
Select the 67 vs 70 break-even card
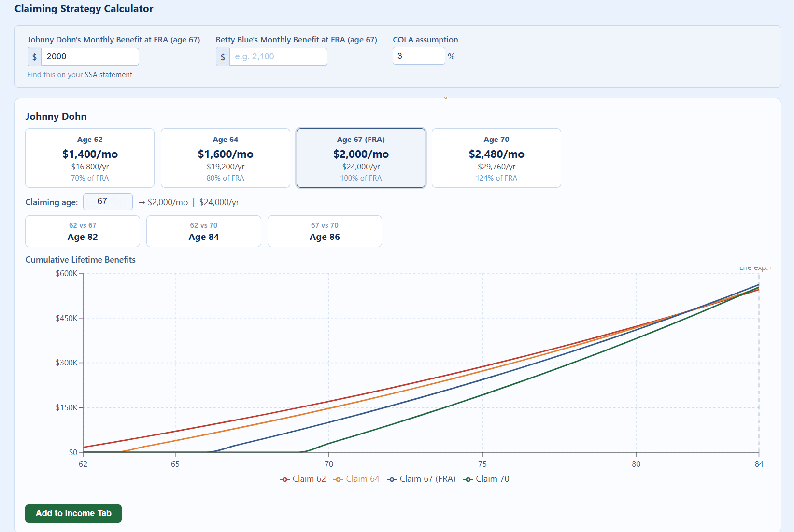point(325,231)
